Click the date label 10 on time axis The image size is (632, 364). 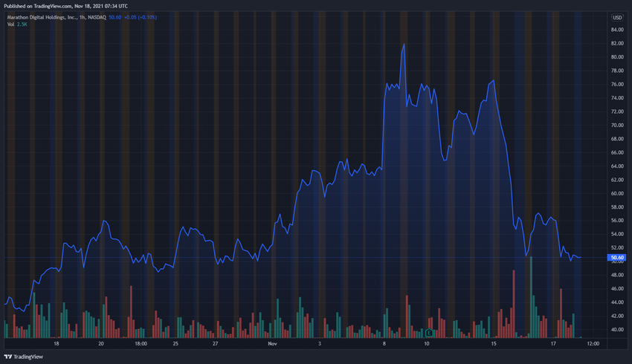point(427,344)
